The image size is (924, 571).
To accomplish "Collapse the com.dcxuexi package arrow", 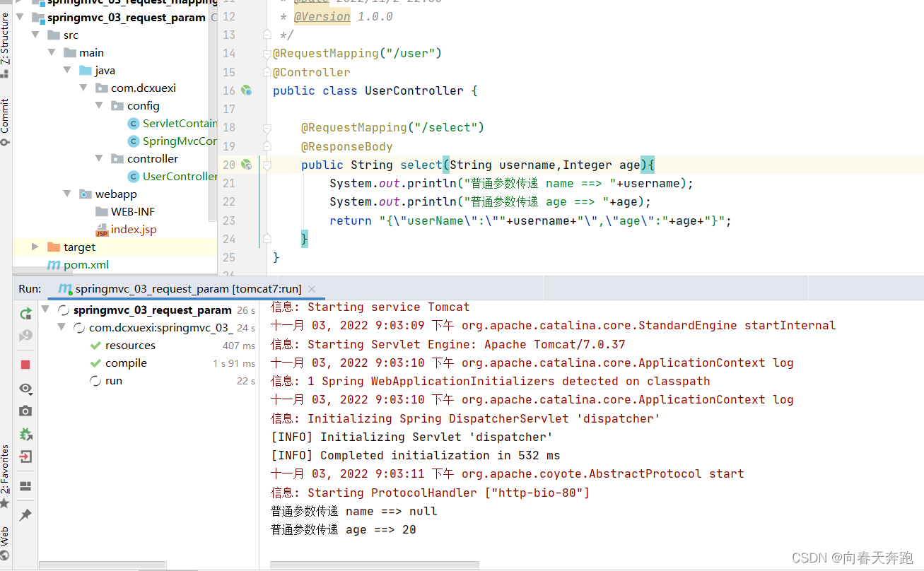I will pos(84,88).
